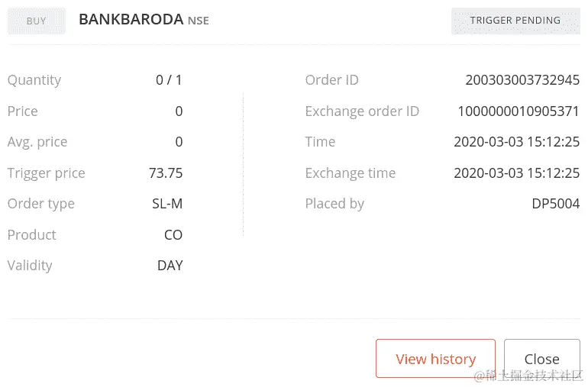Click the Order ID number 200303003732945
Screen dimensions: 588x387
tap(522, 80)
